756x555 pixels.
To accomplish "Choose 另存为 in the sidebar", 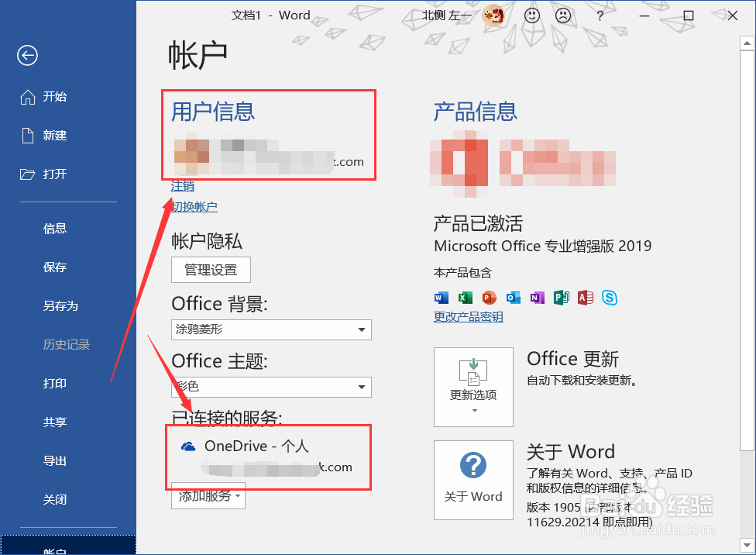I will [x=60, y=306].
